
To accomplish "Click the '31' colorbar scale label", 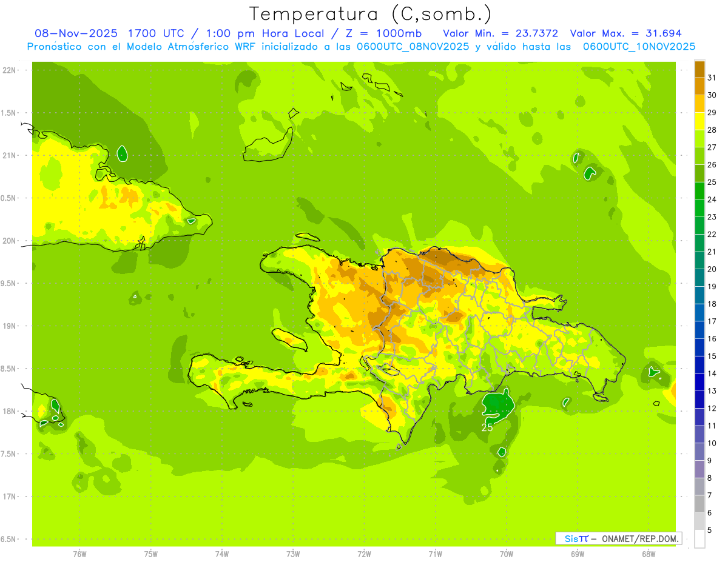I will click(712, 78).
